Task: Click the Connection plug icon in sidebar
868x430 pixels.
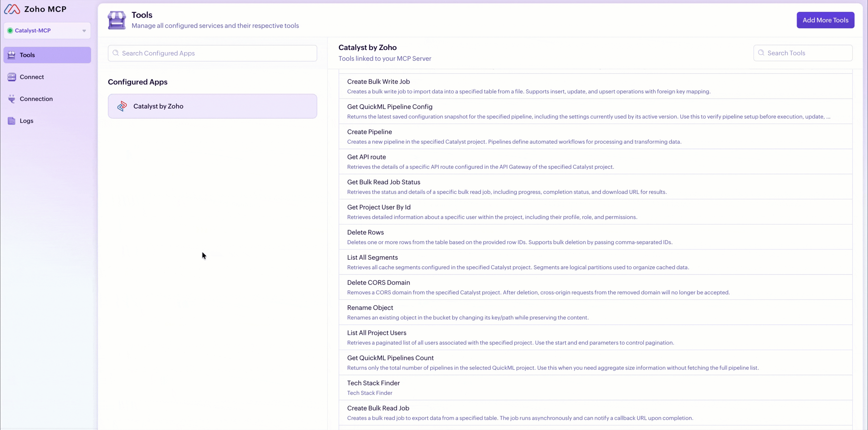Action: 11,99
